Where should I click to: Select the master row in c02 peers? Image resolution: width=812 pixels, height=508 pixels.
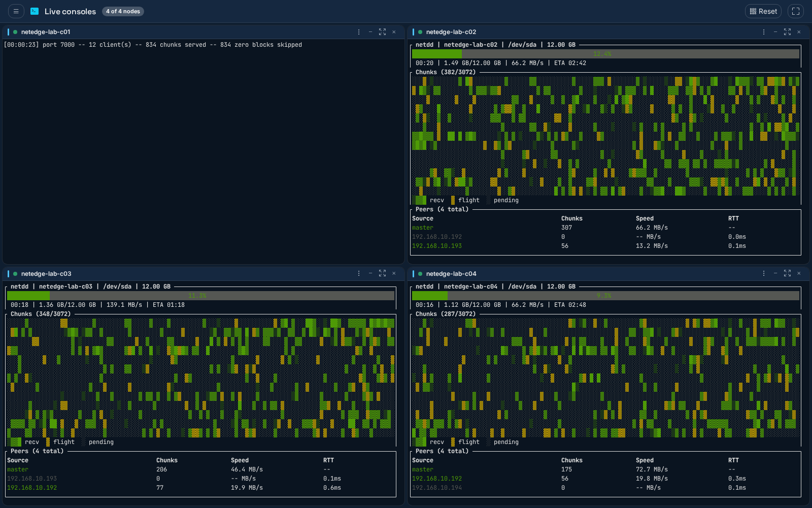click(605, 228)
